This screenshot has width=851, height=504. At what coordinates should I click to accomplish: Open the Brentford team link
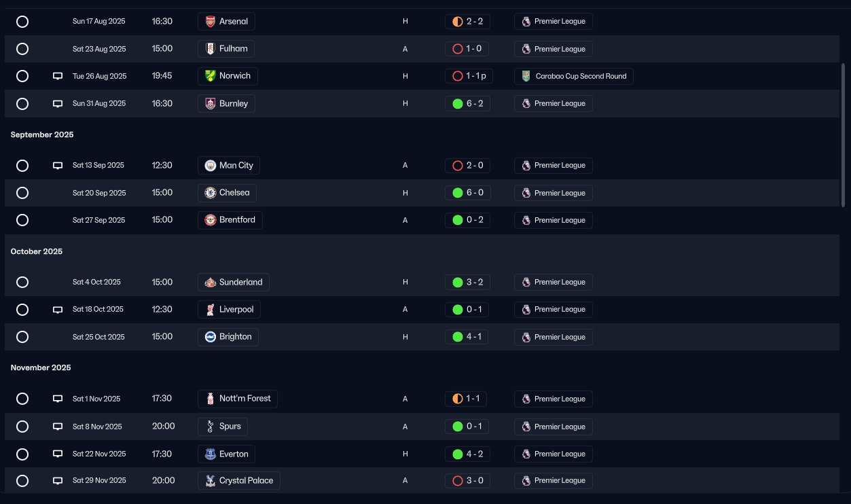click(x=230, y=220)
